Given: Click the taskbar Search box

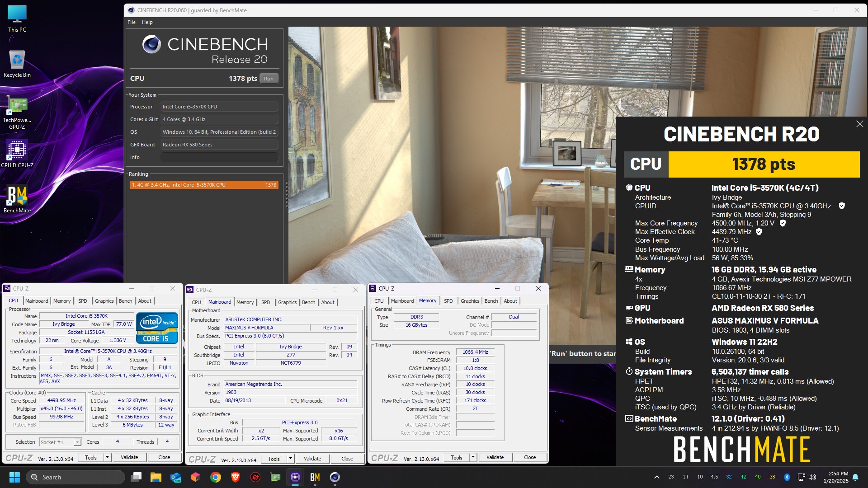Looking at the screenshot, I should [x=75, y=477].
